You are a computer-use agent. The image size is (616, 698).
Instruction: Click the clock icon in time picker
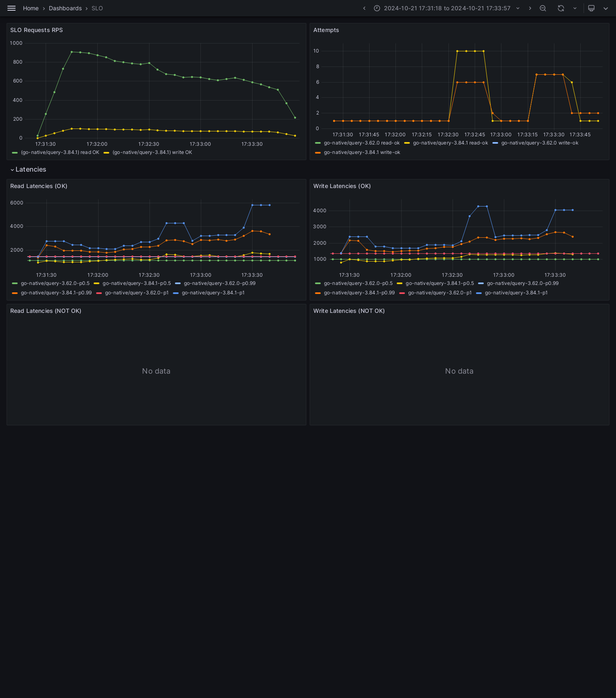[377, 8]
